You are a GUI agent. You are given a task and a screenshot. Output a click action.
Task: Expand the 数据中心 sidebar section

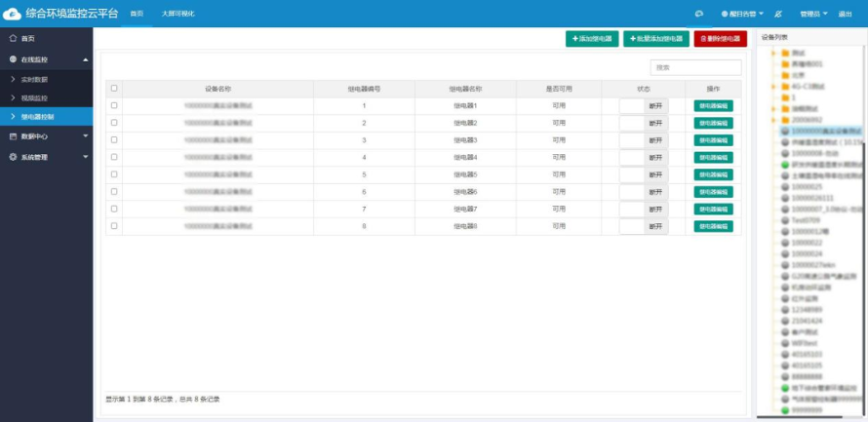tap(86, 136)
